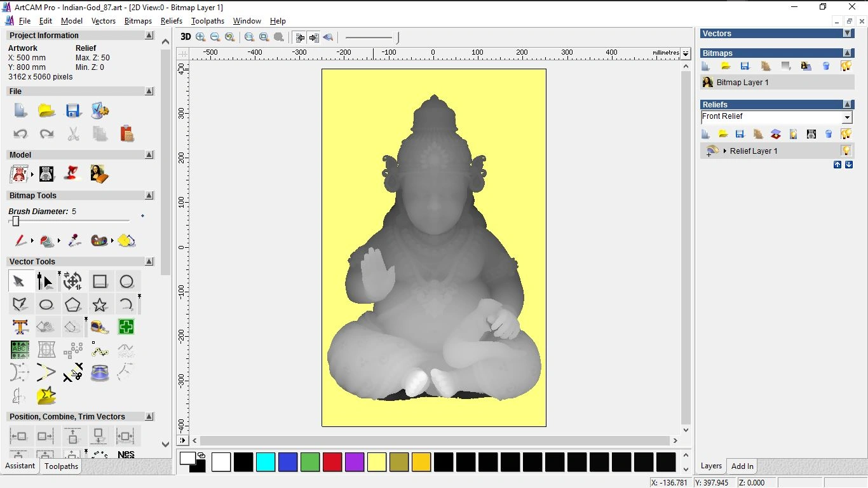Image resolution: width=868 pixels, height=488 pixels.
Task: Open the Front Relief dropdown
Action: tap(847, 117)
